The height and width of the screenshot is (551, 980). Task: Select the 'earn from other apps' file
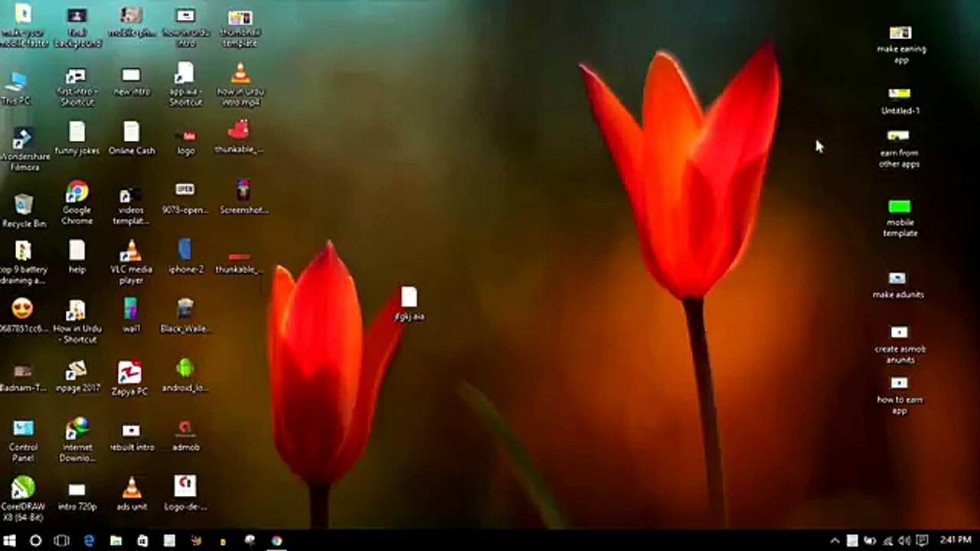899,150
